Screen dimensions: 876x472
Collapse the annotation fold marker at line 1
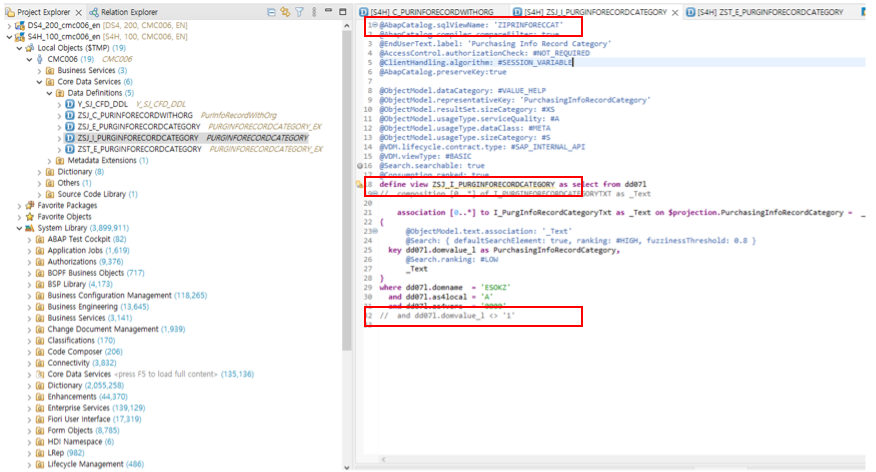coord(375,25)
